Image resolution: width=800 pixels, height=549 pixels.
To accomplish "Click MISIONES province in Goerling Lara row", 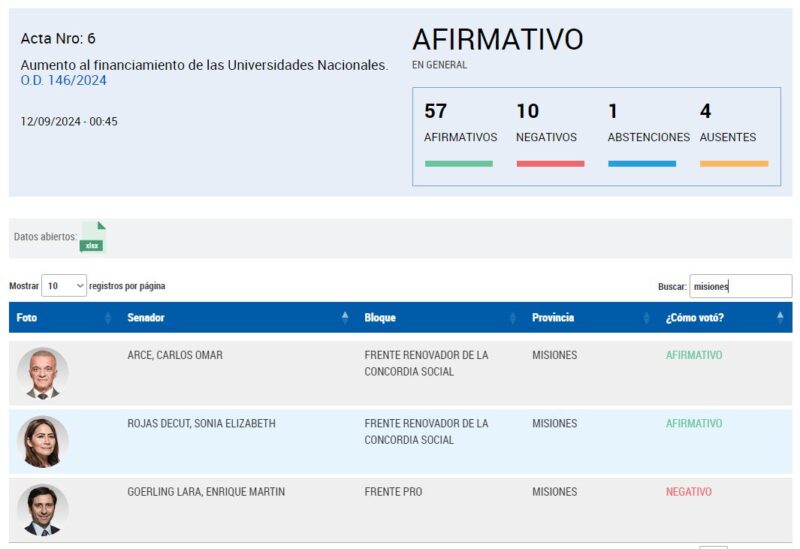I will 555,492.
